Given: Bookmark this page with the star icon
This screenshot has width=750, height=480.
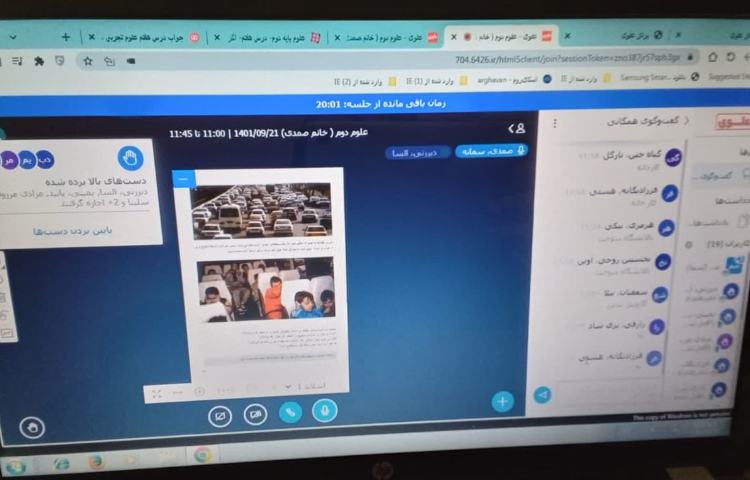Looking at the screenshot, I should (88, 61).
